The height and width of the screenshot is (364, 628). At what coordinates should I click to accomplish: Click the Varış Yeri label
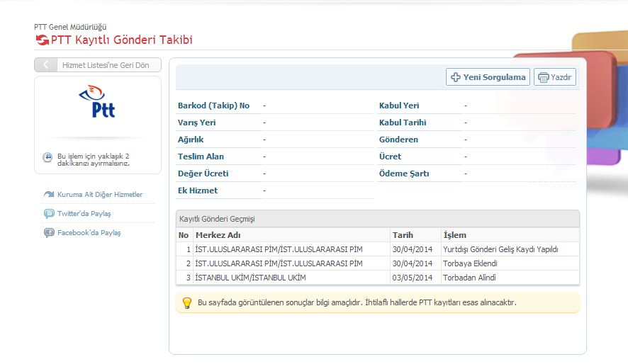196,123
